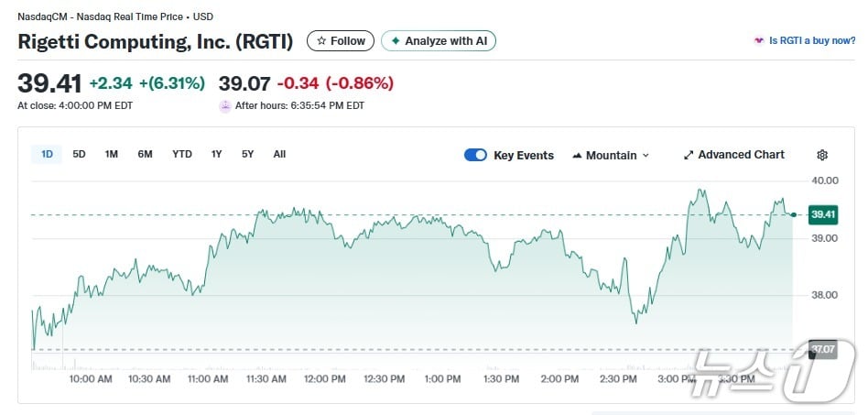The height and width of the screenshot is (415, 868).
Task: Click the star icon on Follow
Action: tap(320, 41)
